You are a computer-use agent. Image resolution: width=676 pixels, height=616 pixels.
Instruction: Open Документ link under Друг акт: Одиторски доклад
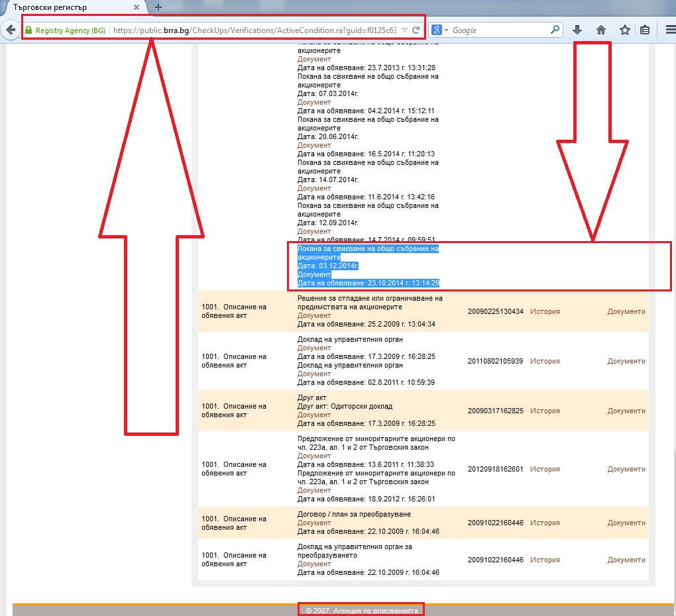[313, 415]
